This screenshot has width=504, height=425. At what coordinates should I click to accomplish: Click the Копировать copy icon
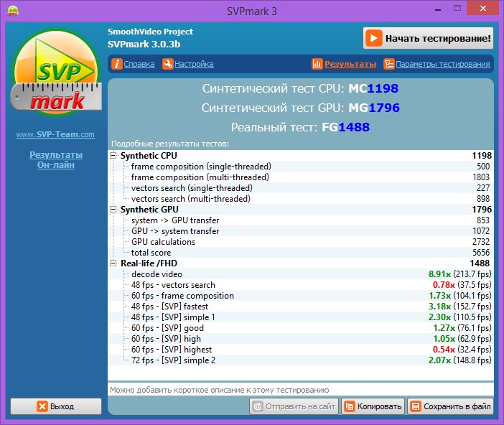pos(350,406)
